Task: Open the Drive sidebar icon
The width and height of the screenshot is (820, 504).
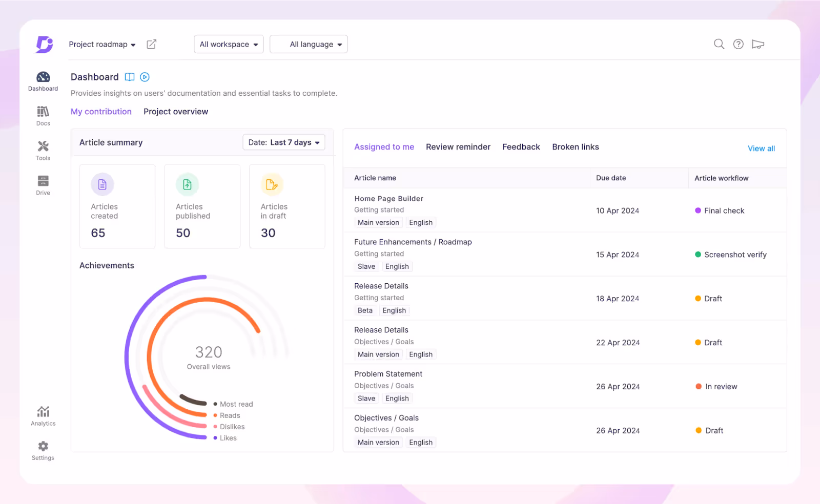Action: [x=43, y=185]
